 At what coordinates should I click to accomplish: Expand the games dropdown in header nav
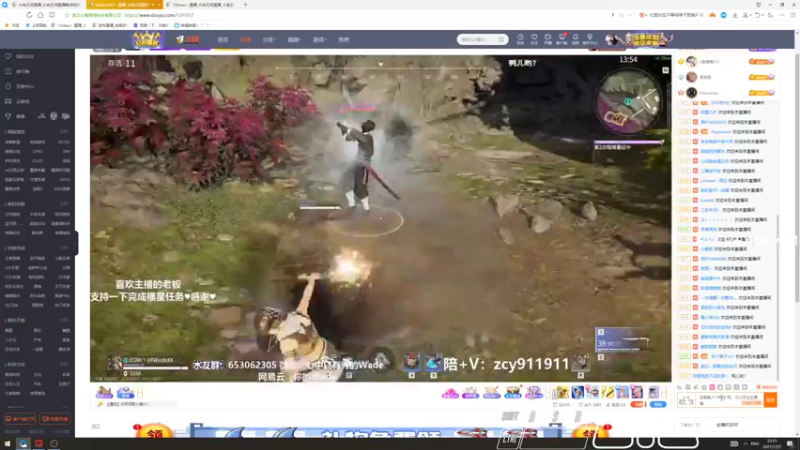(319, 39)
